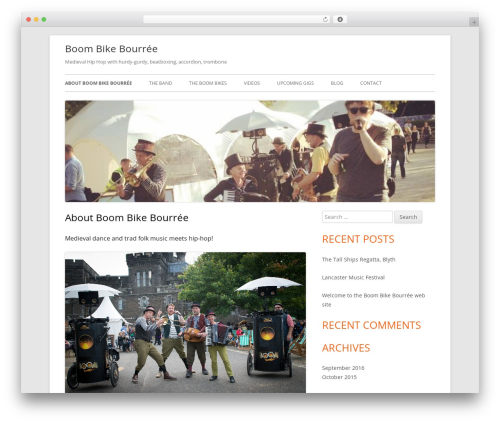Click the About Boom Bike Bourrée page heading
This screenshot has height=423, width=500.
pos(127,218)
